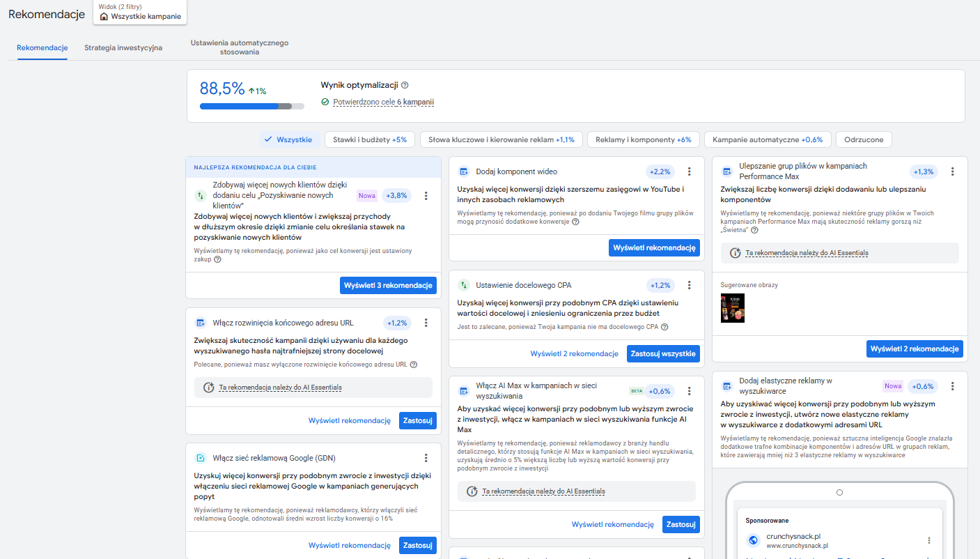Click help icon after 'nie ma docelowego CPA'
The image size is (980, 559).
664,326
